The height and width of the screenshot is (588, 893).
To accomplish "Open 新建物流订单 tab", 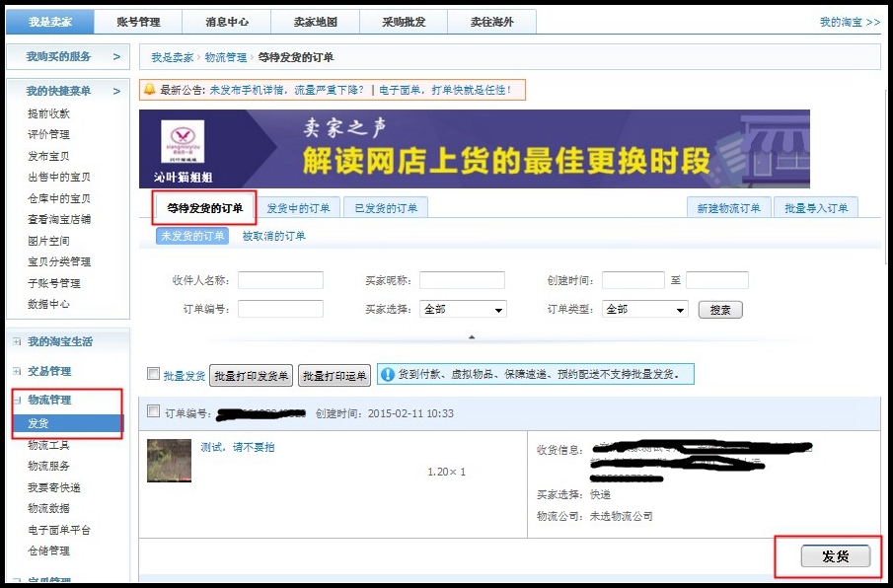I will coord(729,208).
